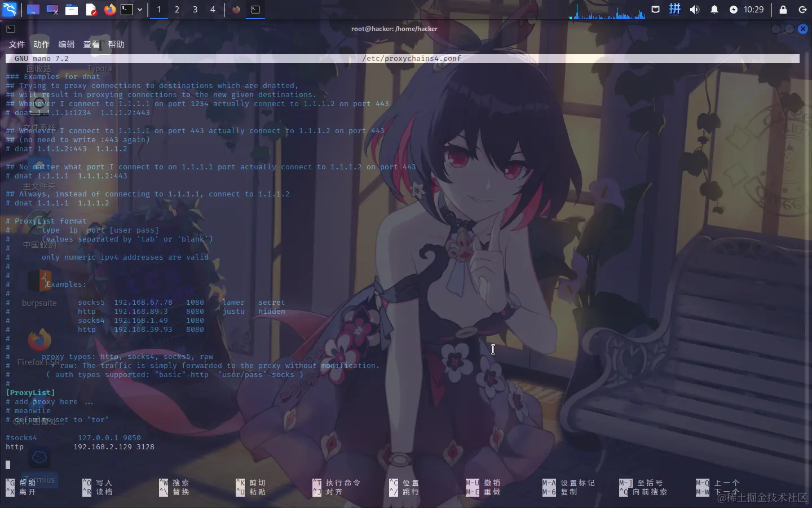Click the ^U 粘贴 nano shortcut
The height and width of the screenshot is (508, 812).
251,492
